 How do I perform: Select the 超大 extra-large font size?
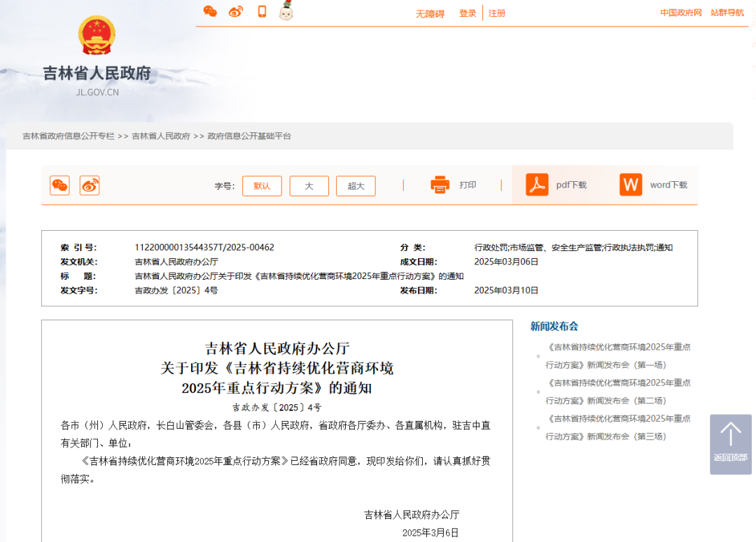tap(356, 185)
